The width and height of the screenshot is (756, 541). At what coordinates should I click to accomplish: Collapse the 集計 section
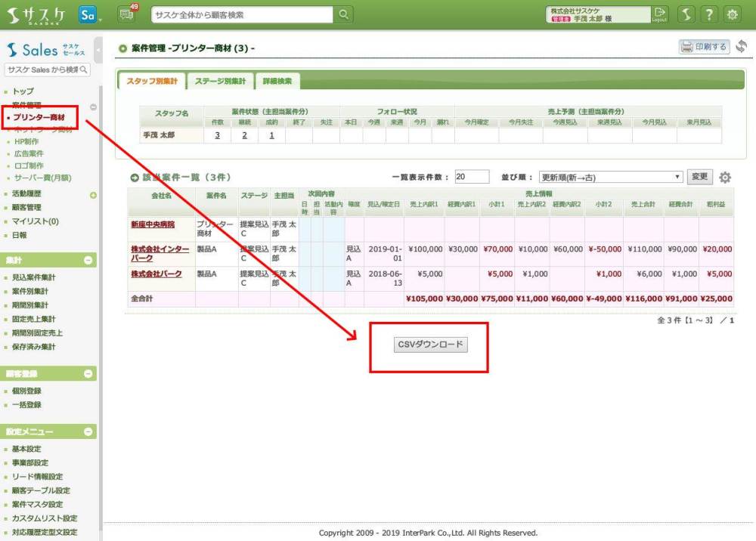[x=88, y=260]
